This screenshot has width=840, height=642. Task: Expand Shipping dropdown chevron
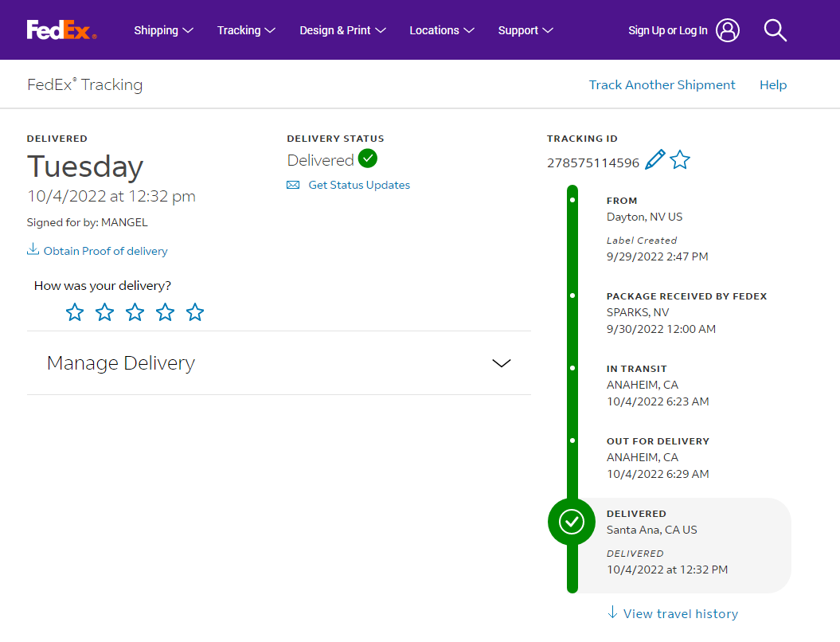click(x=188, y=30)
